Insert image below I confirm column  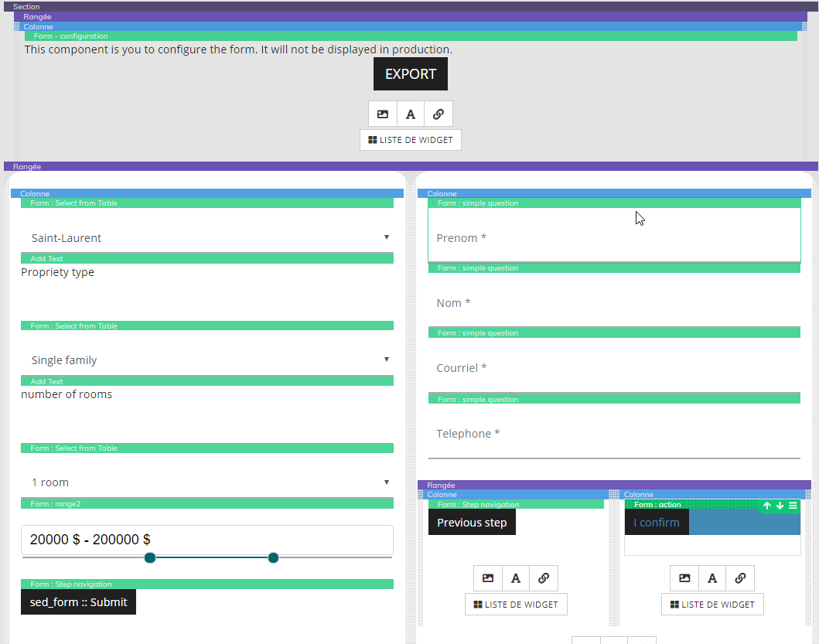(x=684, y=578)
